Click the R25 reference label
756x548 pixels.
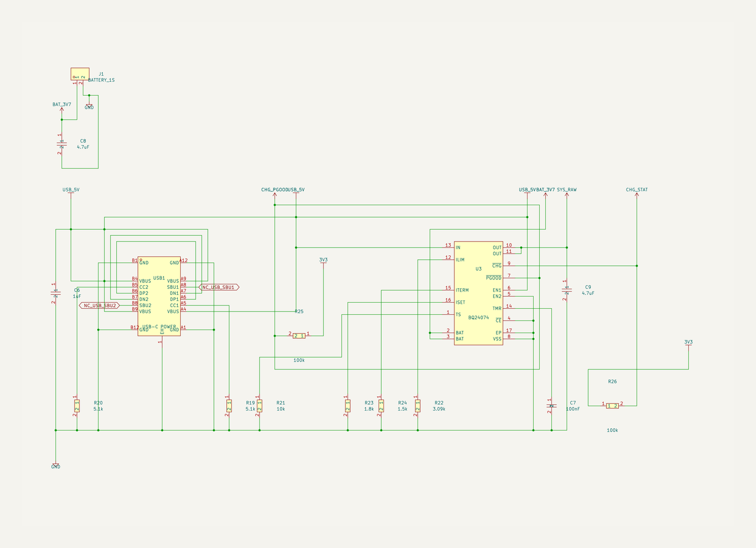point(299,312)
